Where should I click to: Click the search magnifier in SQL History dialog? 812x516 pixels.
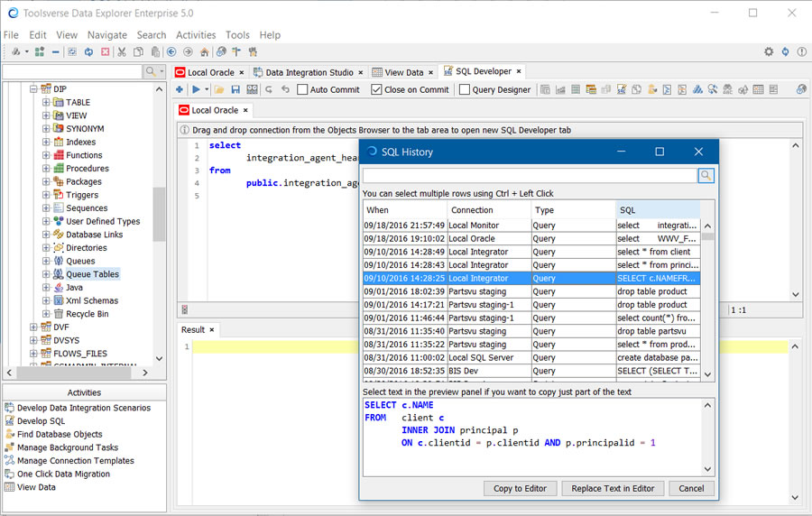point(706,176)
